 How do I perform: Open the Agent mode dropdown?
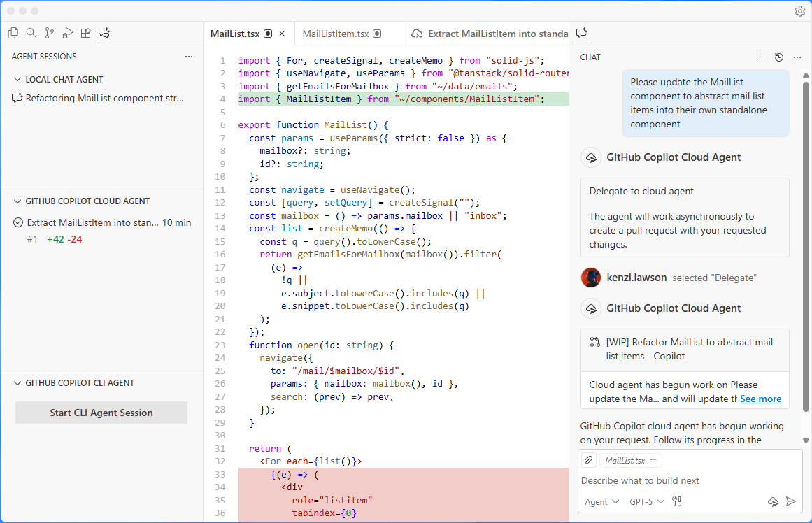tap(601, 501)
